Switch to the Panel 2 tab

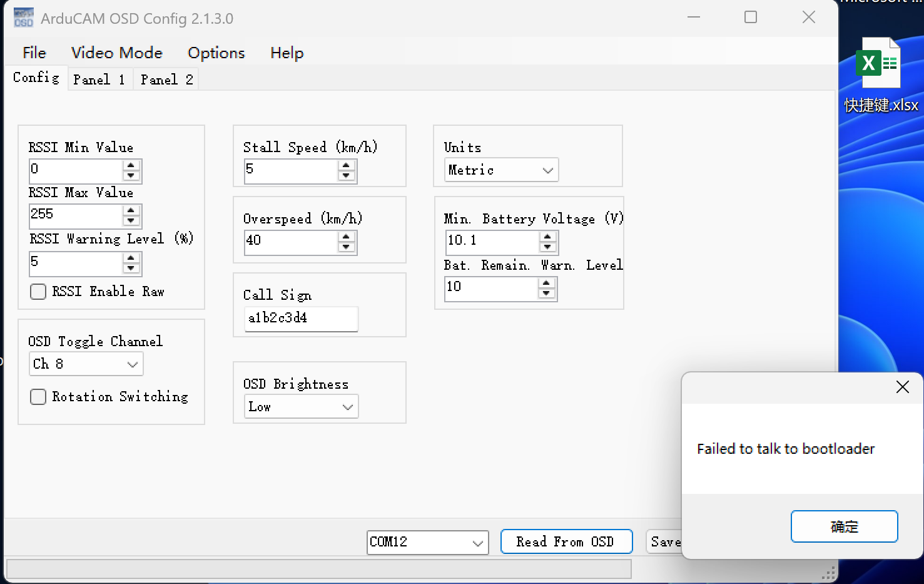[166, 79]
